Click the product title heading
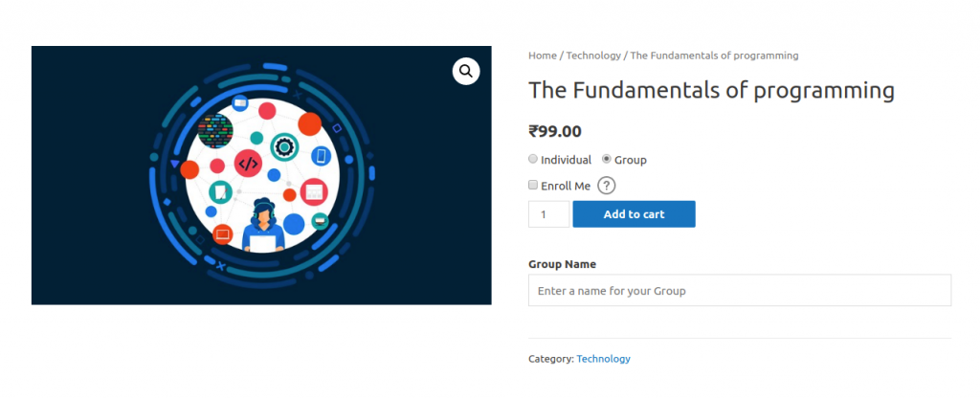The height and width of the screenshot is (399, 980). [x=711, y=91]
